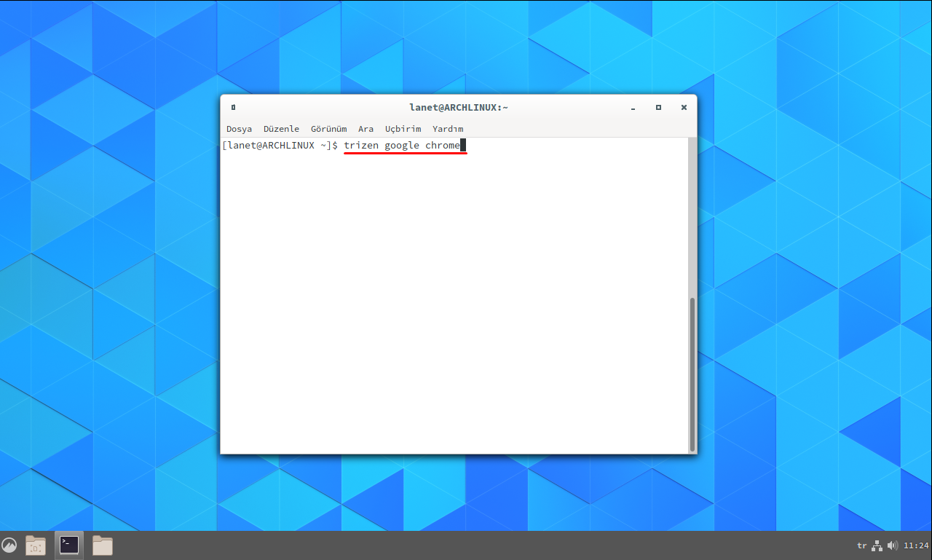This screenshot has width=932, height=560.
Task: Select the terminal taskbar icon
Action: [69, 545]
